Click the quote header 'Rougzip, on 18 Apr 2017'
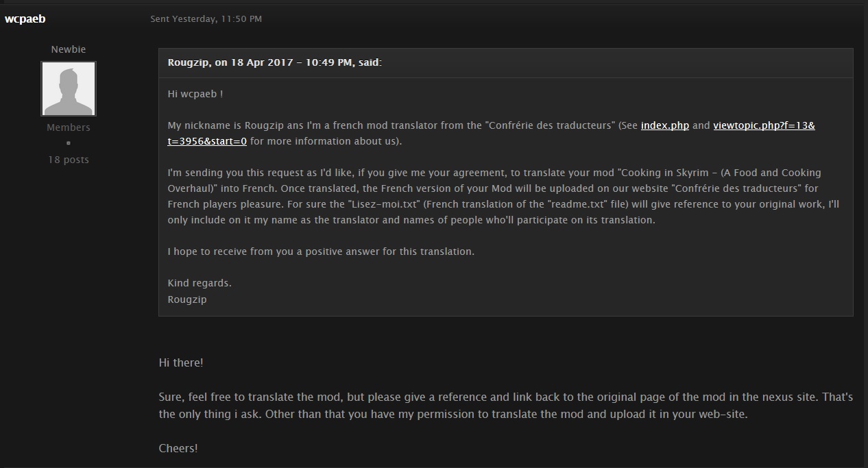 pos(274,62)
